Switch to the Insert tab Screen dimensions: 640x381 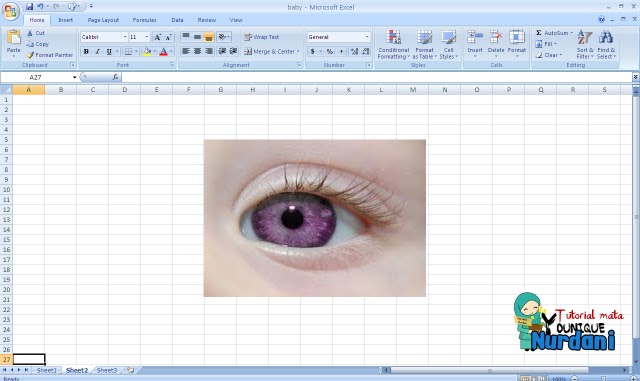pos(65,20)
